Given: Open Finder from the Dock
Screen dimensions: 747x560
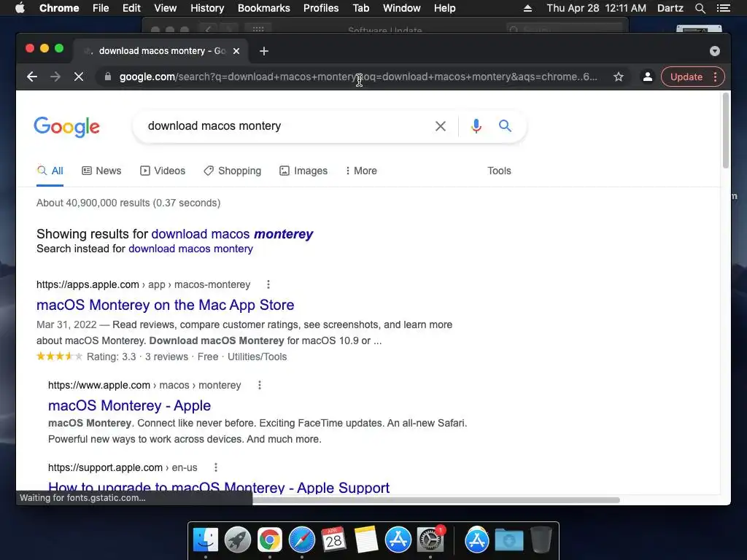Looking at the screenshot, I should (206, 540).
